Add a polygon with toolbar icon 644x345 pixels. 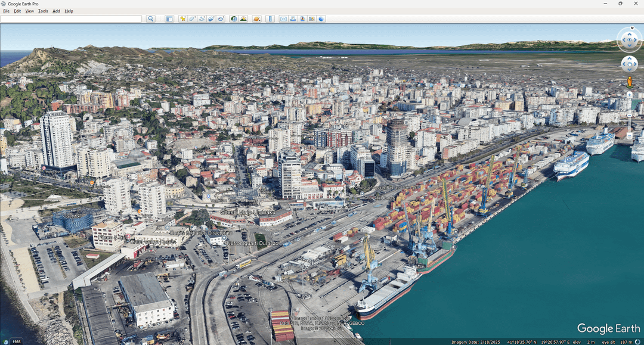point(192,19)
